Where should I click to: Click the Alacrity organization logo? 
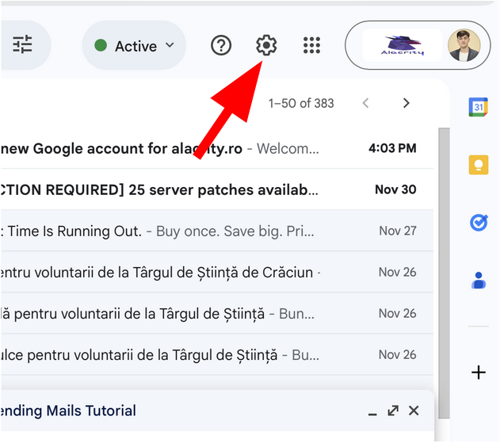click(403, 45)
